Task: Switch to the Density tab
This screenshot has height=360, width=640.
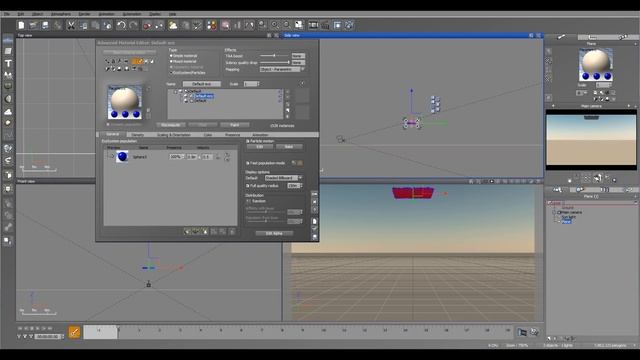Action: tap(138, 135)
